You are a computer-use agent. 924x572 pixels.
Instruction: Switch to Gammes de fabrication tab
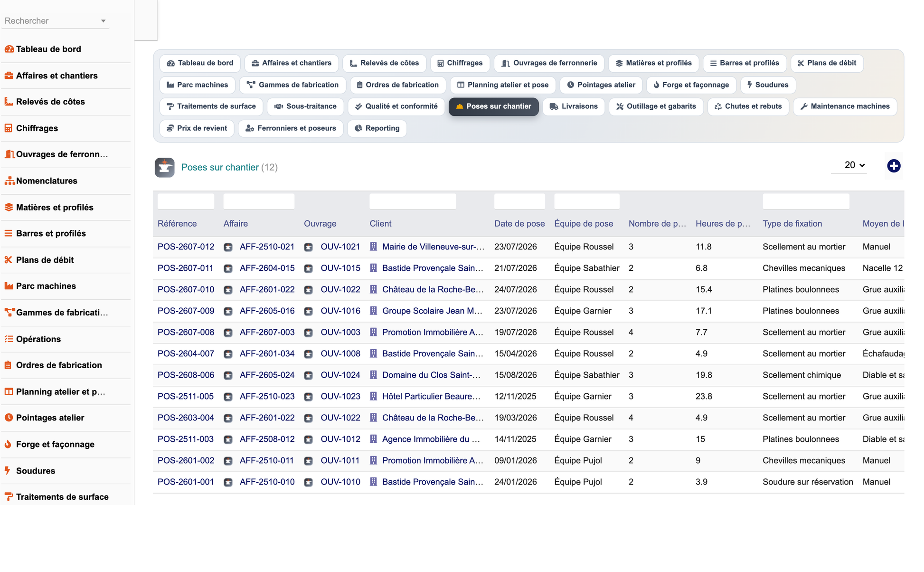[x=293, y=85]
